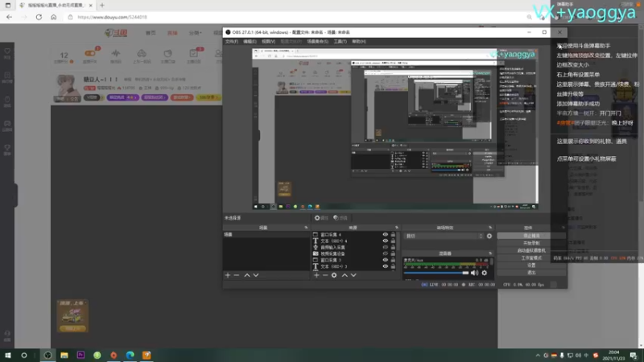644x362 pixels.
Task: Open OBS 场景集合(S) menu
Action: point(317,42)
